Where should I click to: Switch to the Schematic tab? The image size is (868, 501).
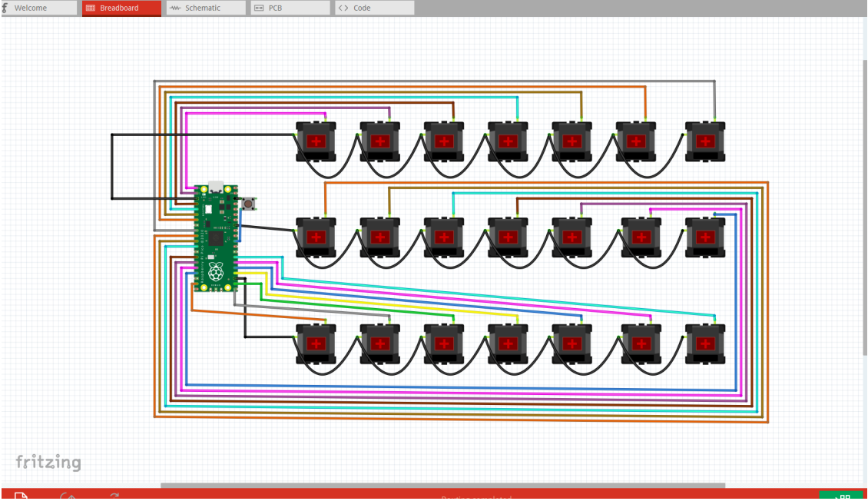click(x=206, y=8)
